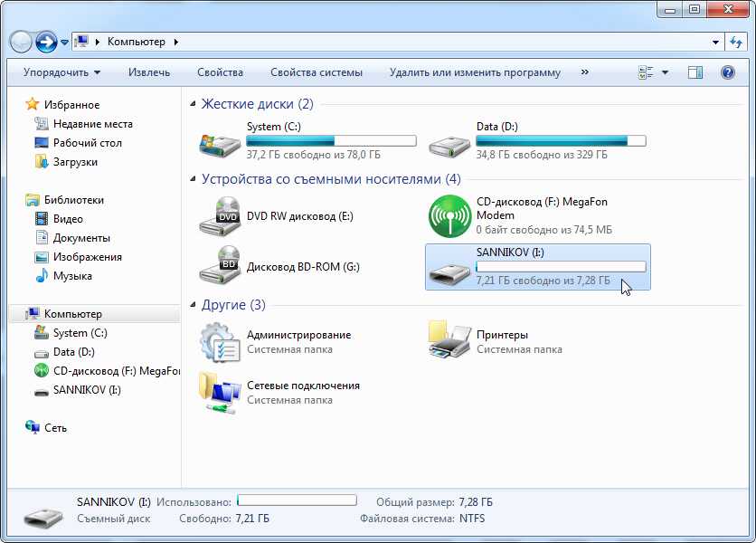
Task: Click the Forward navigation arrow button
Action: click(x=47, y=42)
